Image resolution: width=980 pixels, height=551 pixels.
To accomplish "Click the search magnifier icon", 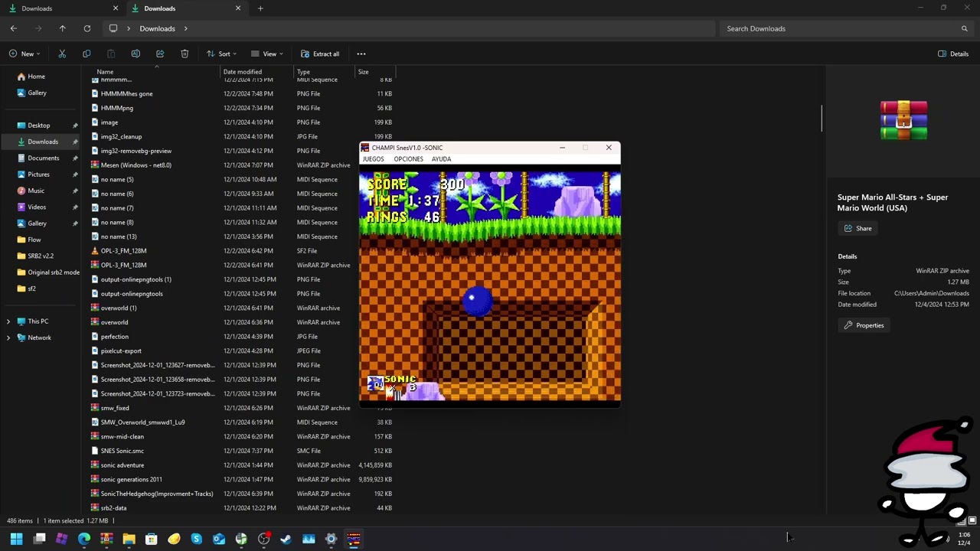I will [x=965, y=28].
